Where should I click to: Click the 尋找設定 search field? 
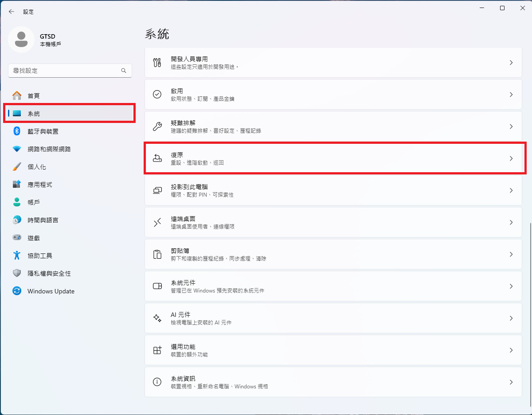pyautogui.click(x=70, y=71)
